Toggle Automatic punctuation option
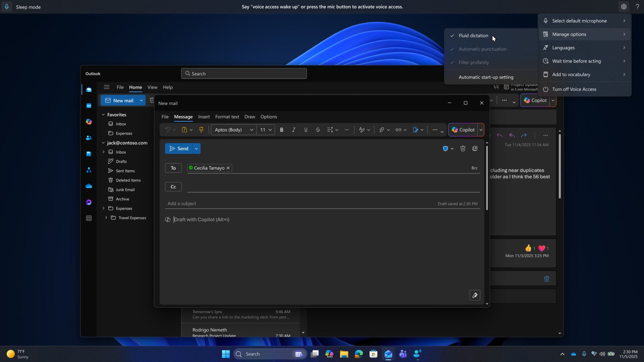 482,49
